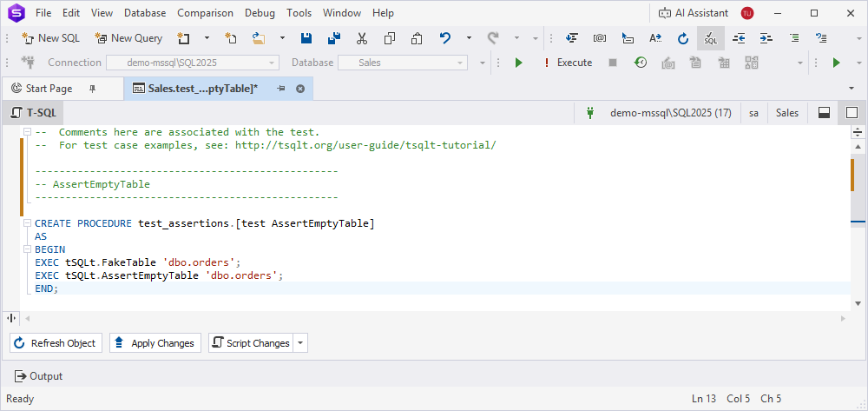Screen dimensions: 868x411
Task: Click the Format Document icon
Action: coord(572,38)
